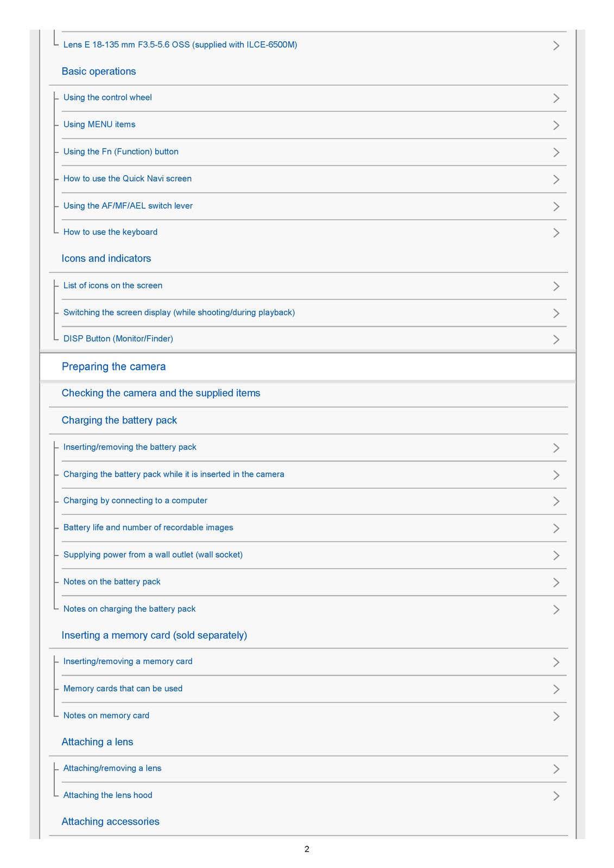The height and width of the screenshot is (868, 614).
Task: Open Memory cards that can be used
Action: [123, 689]
